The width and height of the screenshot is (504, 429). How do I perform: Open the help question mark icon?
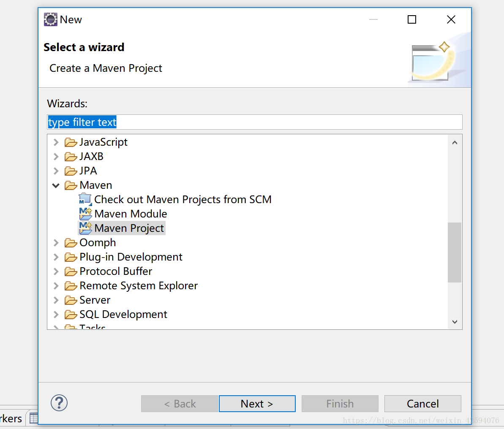click(59, 403)
